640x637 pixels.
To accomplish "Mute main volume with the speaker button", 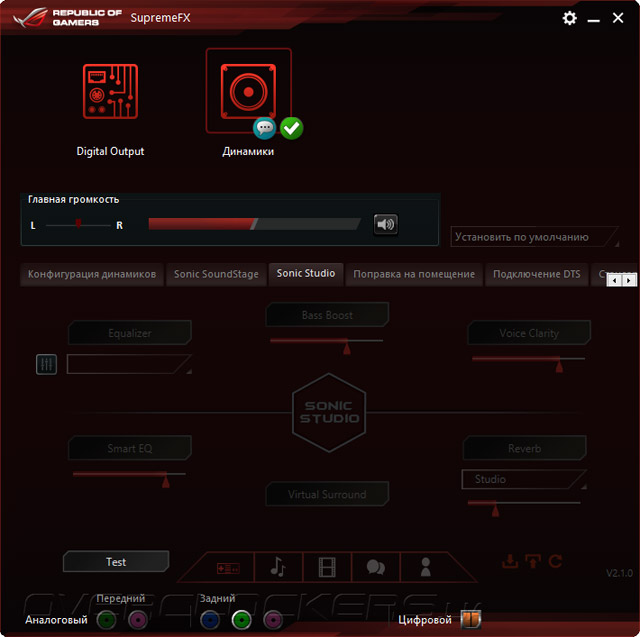I will pyautogui.click(x=386, y=224).
